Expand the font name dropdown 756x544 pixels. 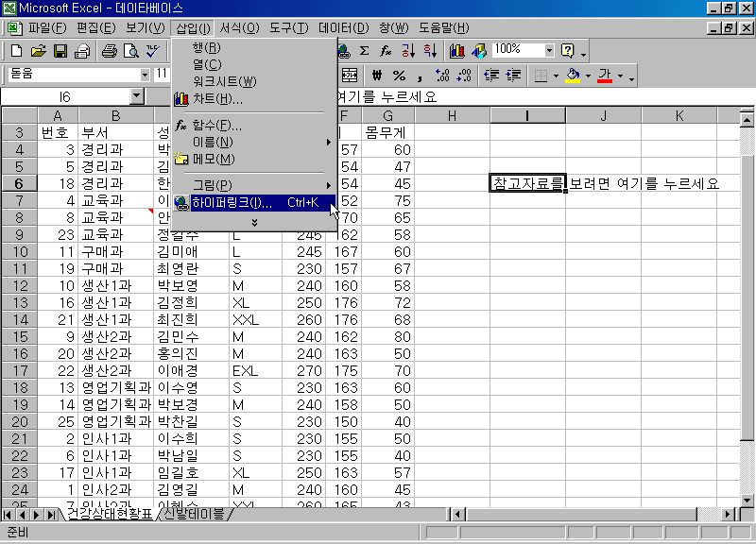point(145,75)
